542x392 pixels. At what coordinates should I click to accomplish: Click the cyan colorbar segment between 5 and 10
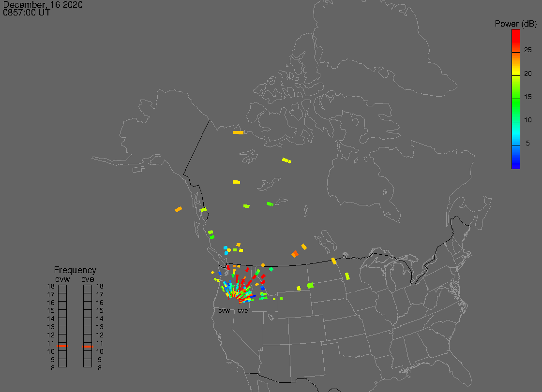[x=516, y=134]
